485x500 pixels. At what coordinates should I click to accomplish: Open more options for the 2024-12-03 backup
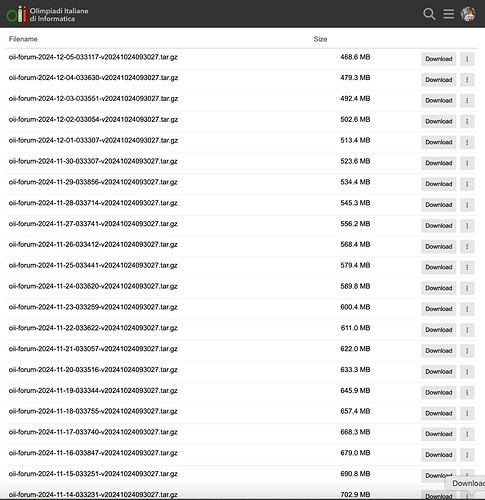tap(467, 101)
